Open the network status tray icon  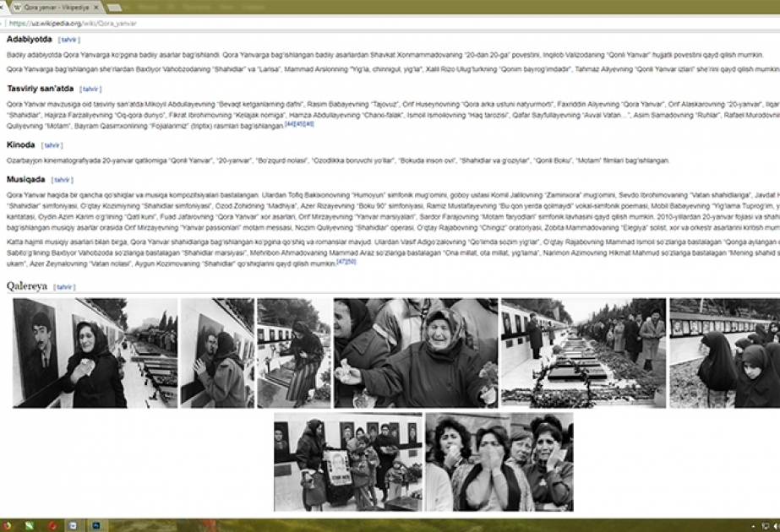tap(765, 526)
